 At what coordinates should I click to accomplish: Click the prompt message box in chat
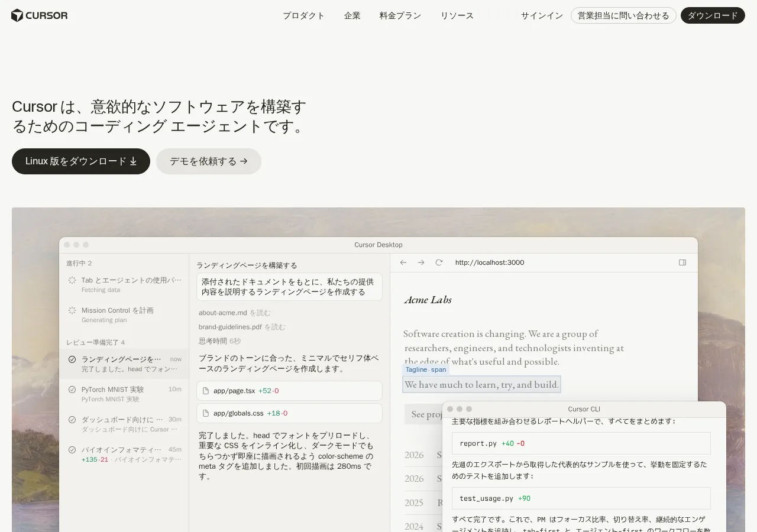[290, 287]
